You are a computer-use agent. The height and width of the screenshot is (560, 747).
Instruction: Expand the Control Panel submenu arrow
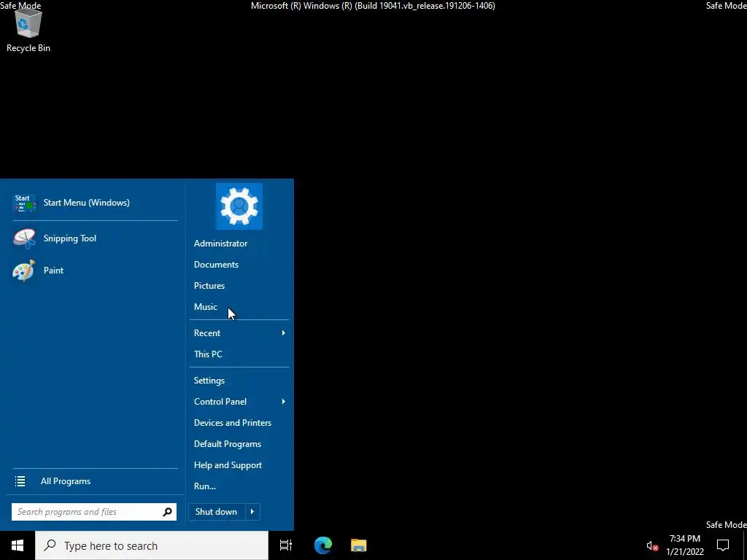pyautogui.click(x=284, y=402)
